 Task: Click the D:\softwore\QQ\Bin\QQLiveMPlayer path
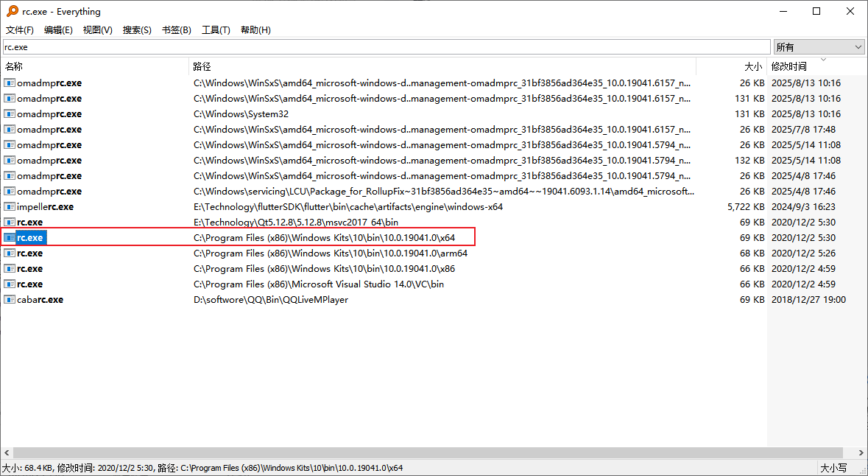tap(271, 300)
